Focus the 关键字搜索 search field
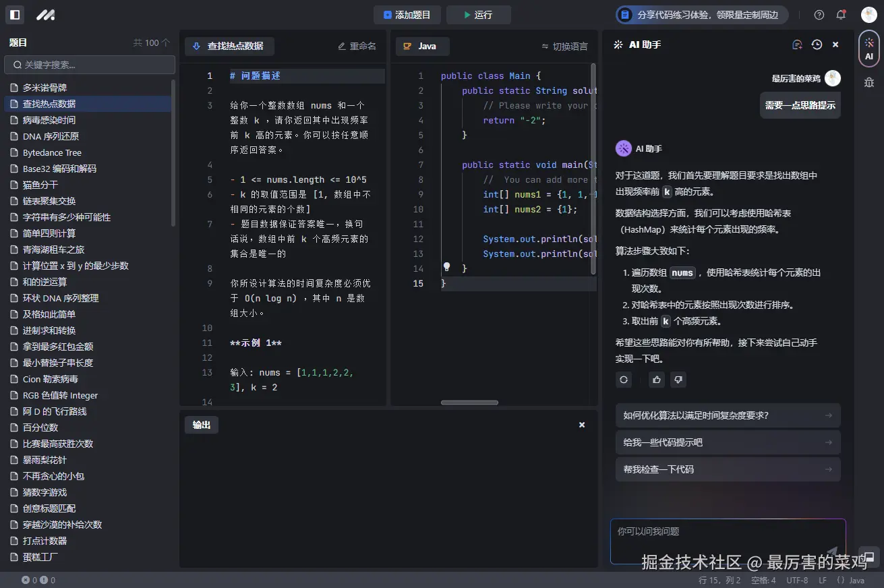Image resolution: width=884 pixels, height=588 pixels. click(90, 65)
